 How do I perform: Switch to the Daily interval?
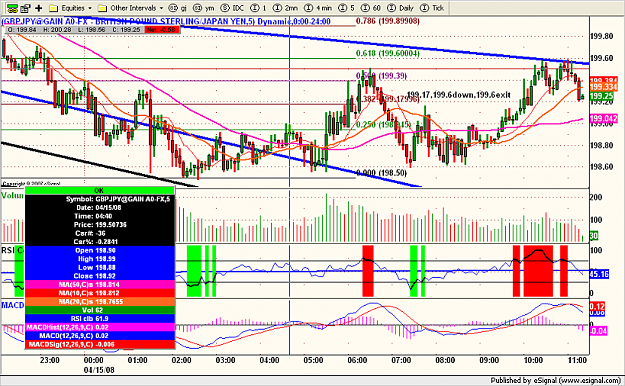point(401,8)
